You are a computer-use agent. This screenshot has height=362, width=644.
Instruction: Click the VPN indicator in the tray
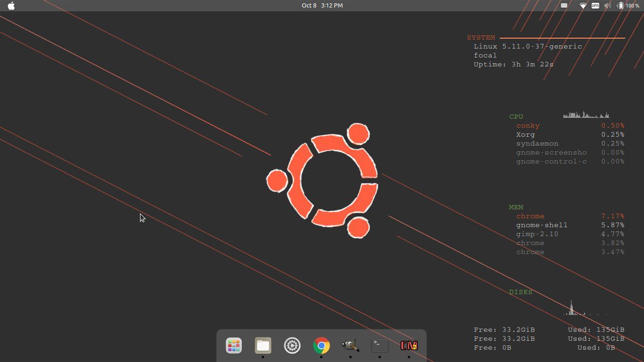[x=595, y=6]
